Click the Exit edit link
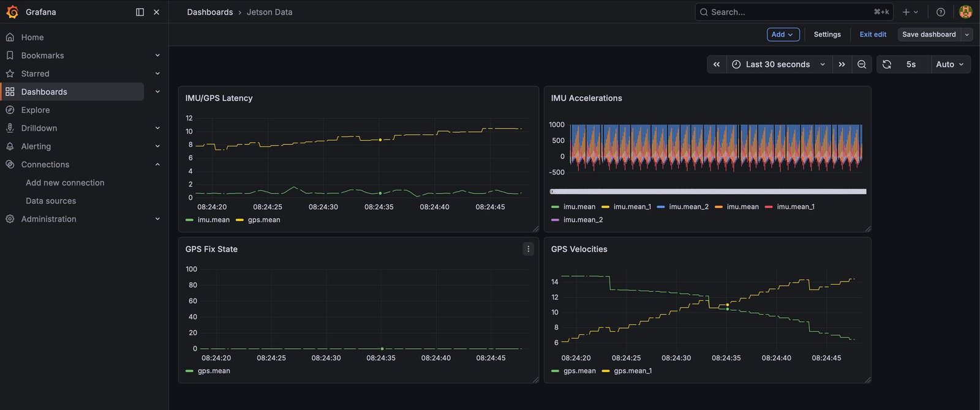 [873, 34]
